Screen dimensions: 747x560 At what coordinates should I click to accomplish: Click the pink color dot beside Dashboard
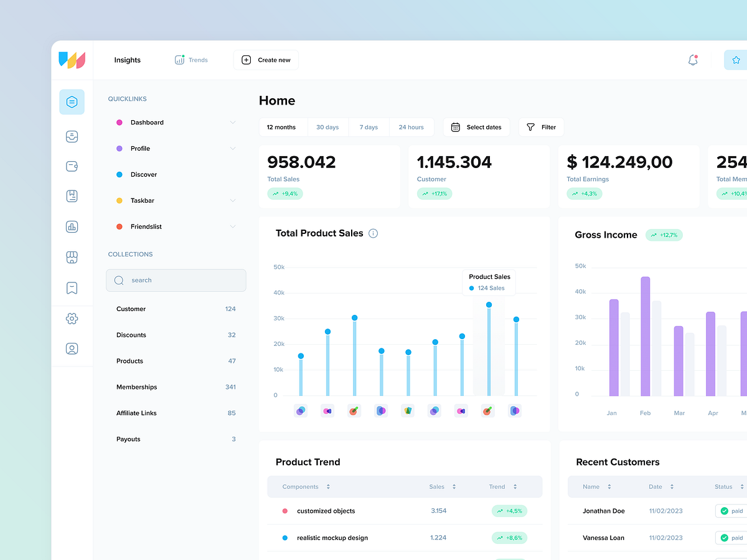pyautogui.click(x=119, y=122)
